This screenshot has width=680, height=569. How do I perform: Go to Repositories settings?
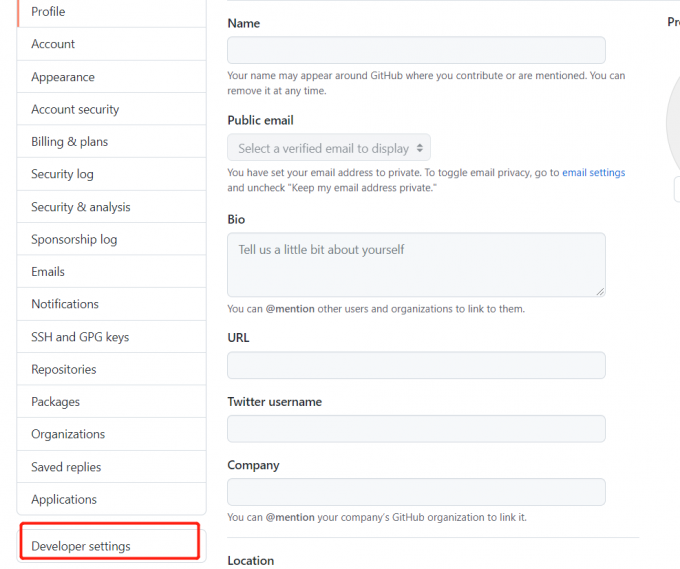click(x=64, y=369)
